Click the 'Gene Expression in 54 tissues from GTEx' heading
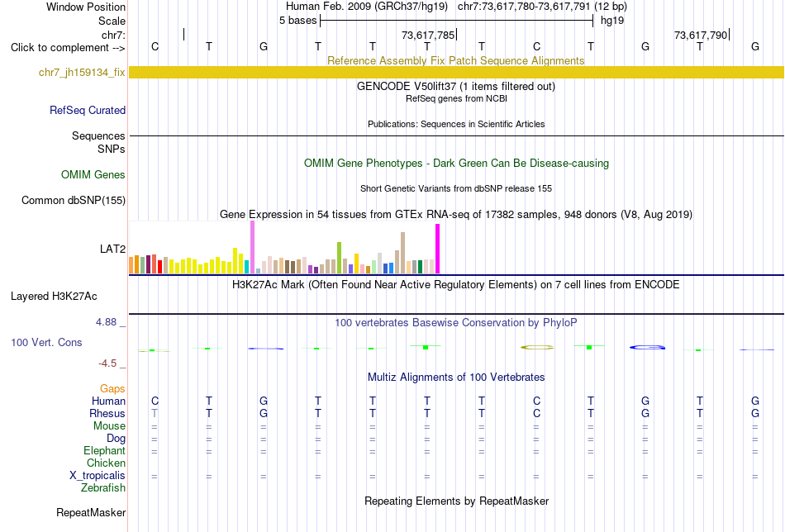 (456, 214)
